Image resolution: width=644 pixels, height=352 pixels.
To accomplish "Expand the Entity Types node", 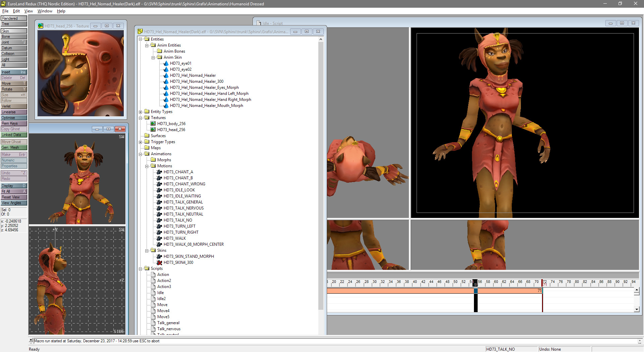I will coord(141,112).
